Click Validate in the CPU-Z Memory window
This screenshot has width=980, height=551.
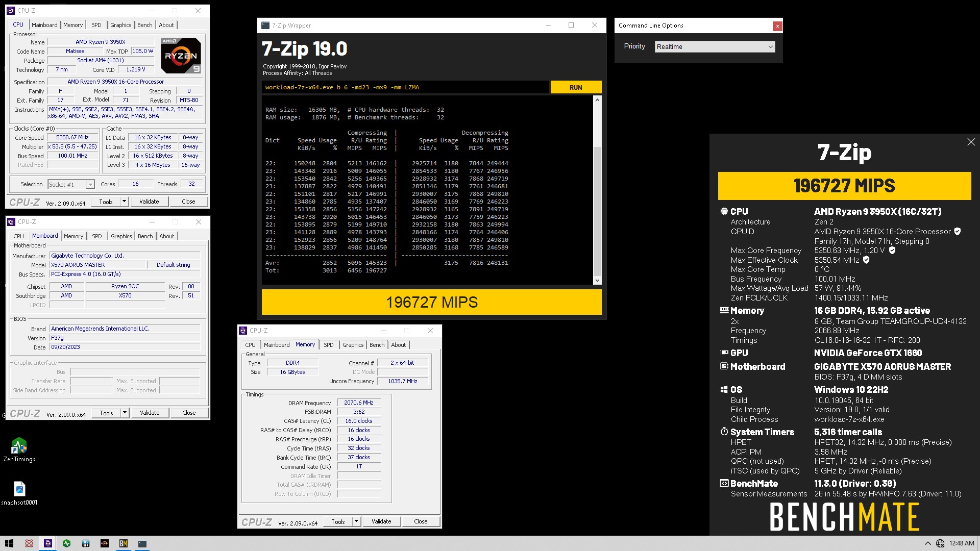(x=381, y=521)
